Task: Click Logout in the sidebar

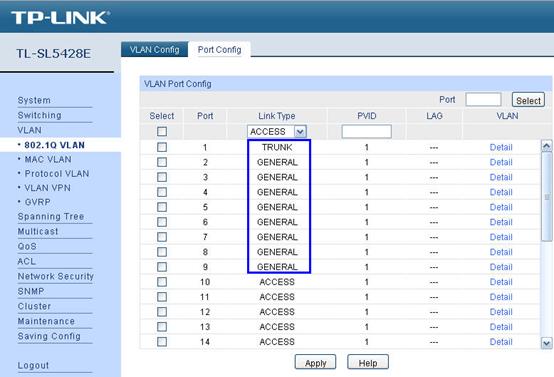Action: click(x=33, y=365)
